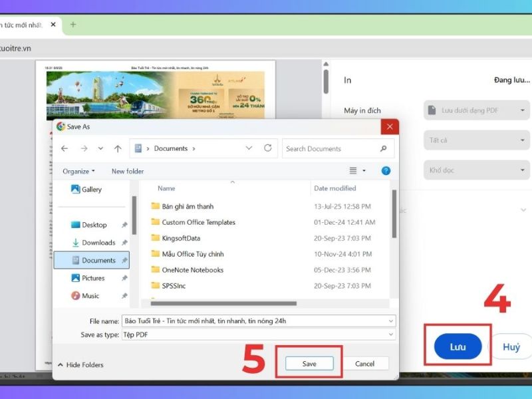The image size is (532, 399).
Task: Unpin Downloads from the navigation pane
Action: point(125,243)
